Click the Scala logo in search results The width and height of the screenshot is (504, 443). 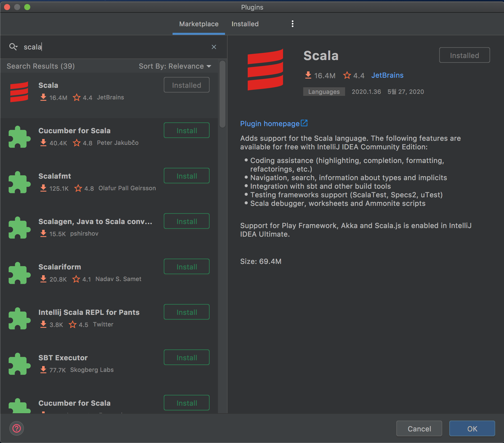click(19, 92)
